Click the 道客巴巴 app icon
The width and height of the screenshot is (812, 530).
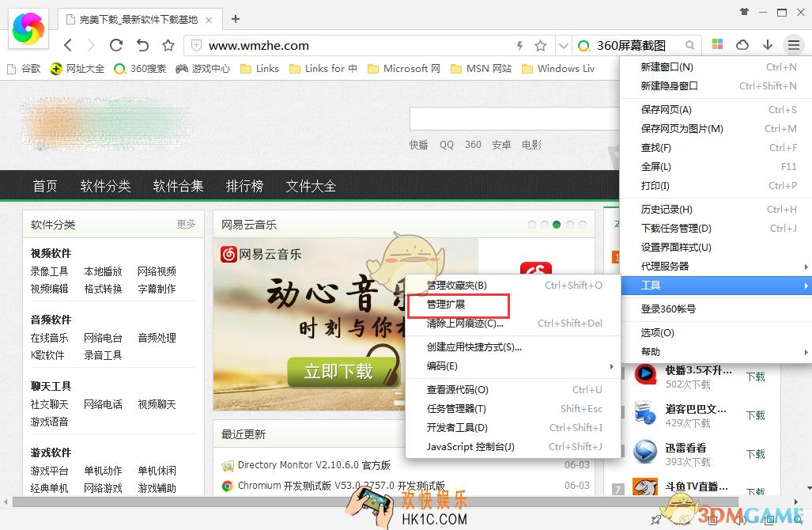(x=645, y=412)
